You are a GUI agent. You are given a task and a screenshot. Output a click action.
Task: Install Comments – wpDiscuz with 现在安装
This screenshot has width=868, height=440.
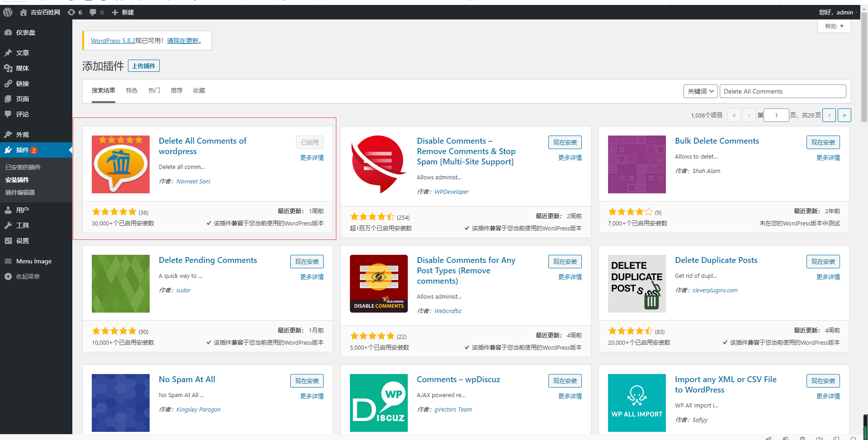point(565,381)
